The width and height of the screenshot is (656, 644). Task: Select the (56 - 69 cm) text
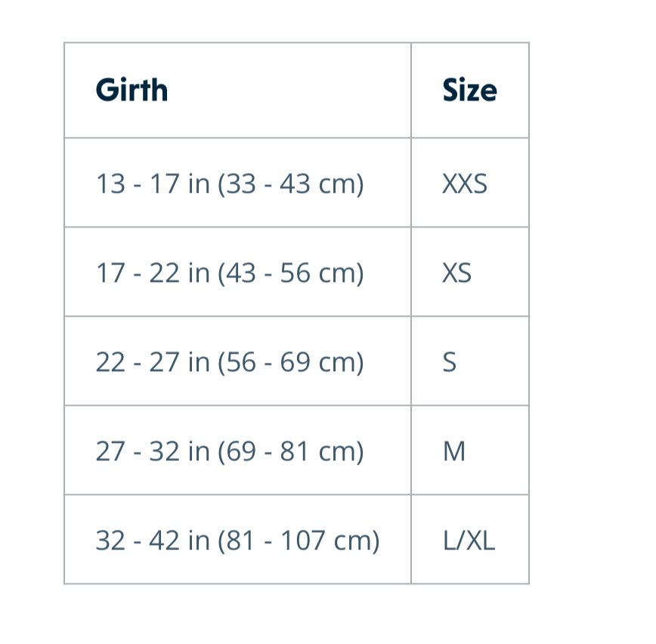[x=291, y=362]
